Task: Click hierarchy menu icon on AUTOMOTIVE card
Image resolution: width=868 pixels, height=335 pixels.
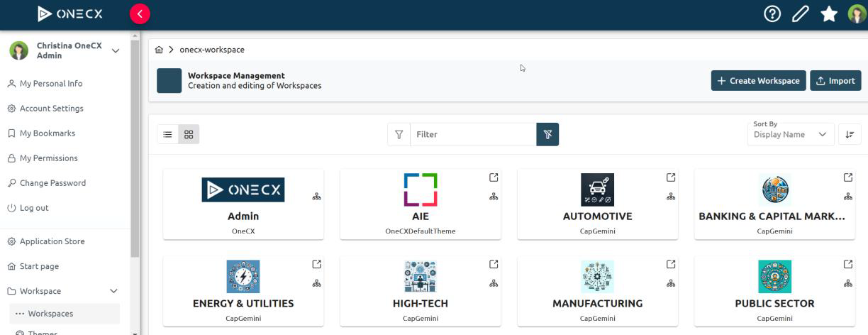Action: click(671, 197)
